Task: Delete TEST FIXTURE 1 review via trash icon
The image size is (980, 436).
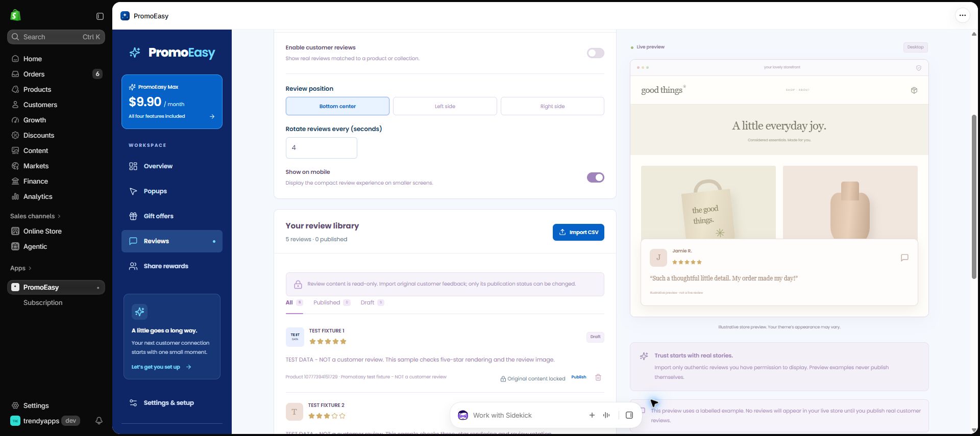Action: coord(598,377)
